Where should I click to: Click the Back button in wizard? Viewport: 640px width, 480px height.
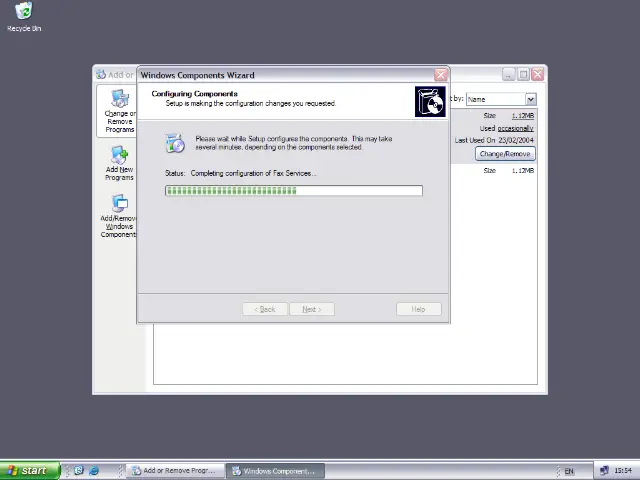(x=265, y=309)
